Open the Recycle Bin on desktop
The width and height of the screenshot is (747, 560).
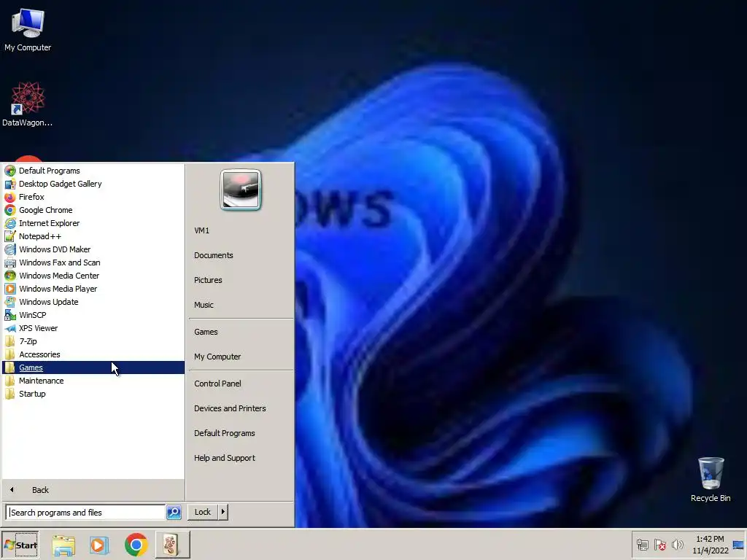pos(711,480)
